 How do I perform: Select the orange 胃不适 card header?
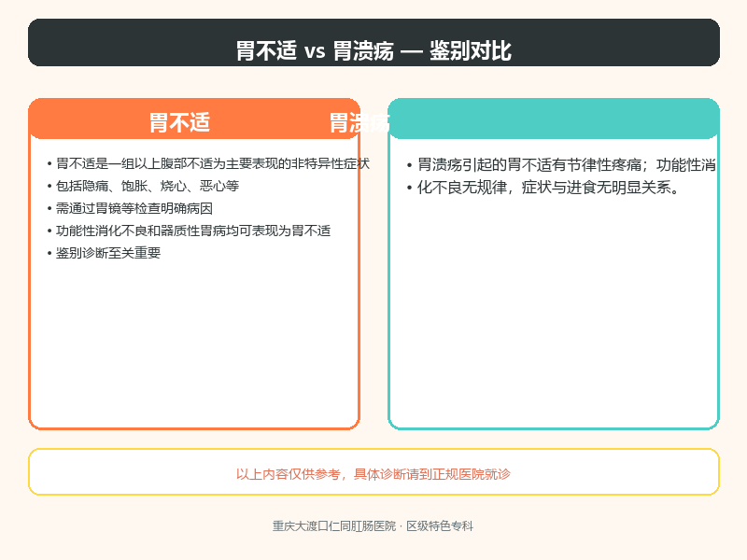point(194,119)
